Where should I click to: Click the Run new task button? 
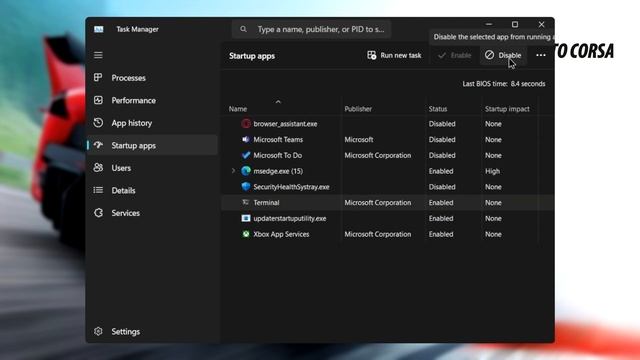(x=394, y=55)
